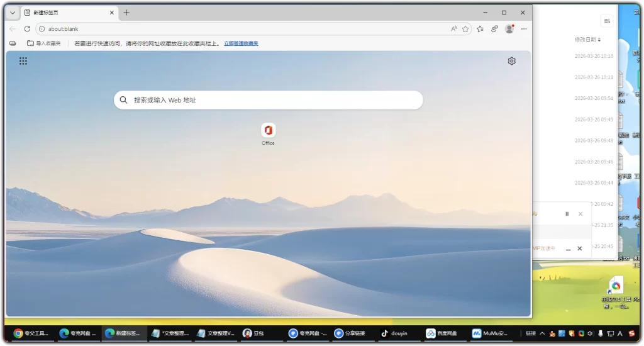Pause the transfer in background window
Image resolution: width=644 pixels, height=346 pixels.
point(567,214)
